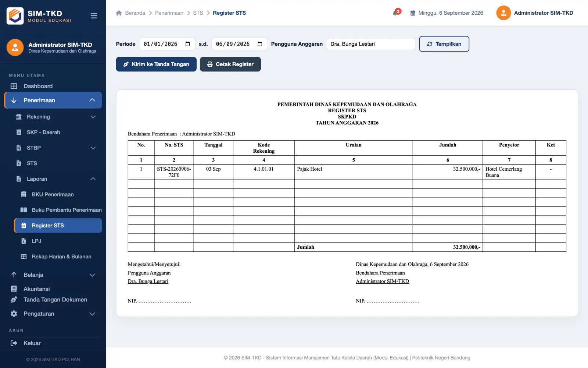Click the sidebar profile avatar icon

pyautogui.click(x=15, y=47)
